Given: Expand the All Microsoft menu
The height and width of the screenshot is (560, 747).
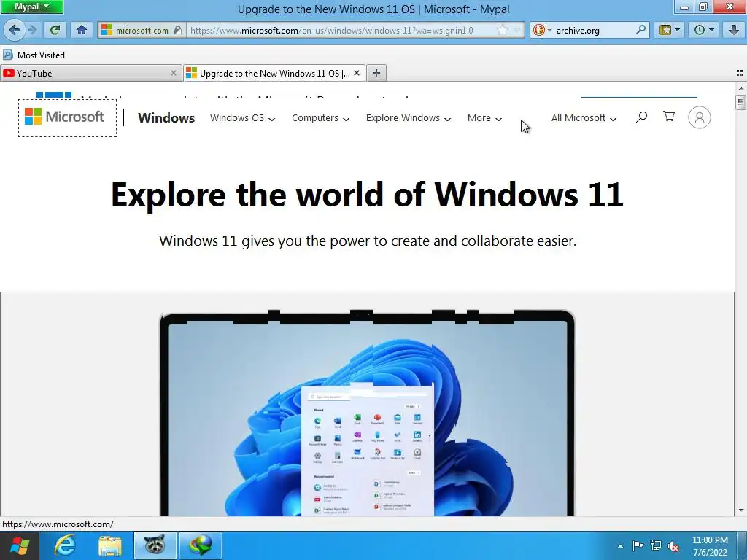Looking at the screenshot, I should [584, 117].
